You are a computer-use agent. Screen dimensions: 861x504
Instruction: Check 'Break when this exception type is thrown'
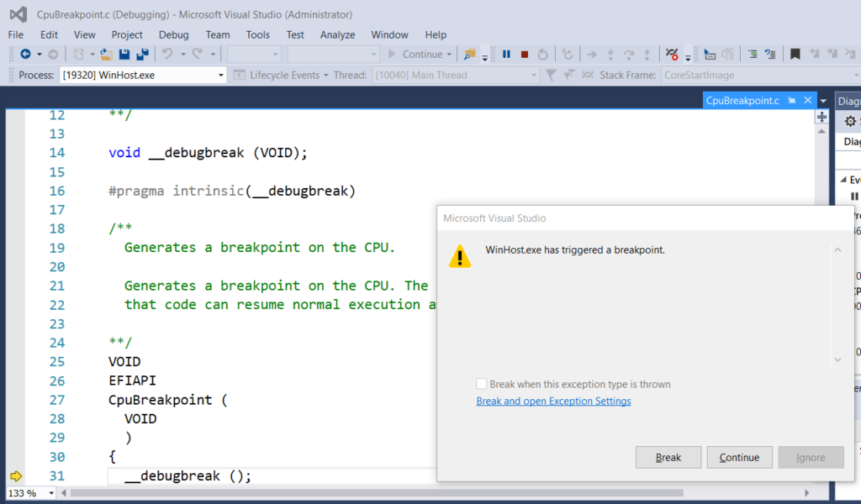point(481,384)
